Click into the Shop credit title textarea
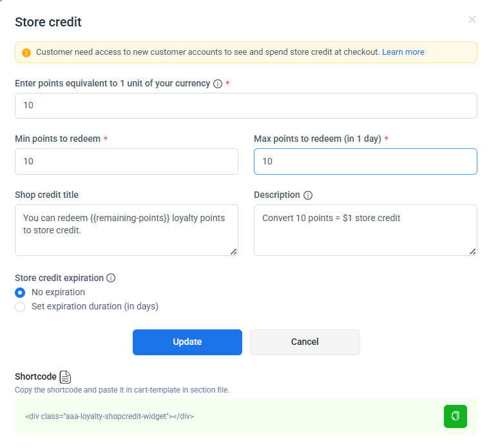 126,229
